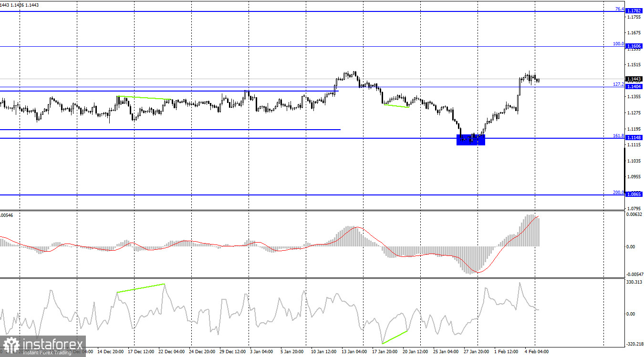This screenshot has height=357, width=644.
Task: Select the blue rectangle at the 161.8 level
Action: [471, 140]
